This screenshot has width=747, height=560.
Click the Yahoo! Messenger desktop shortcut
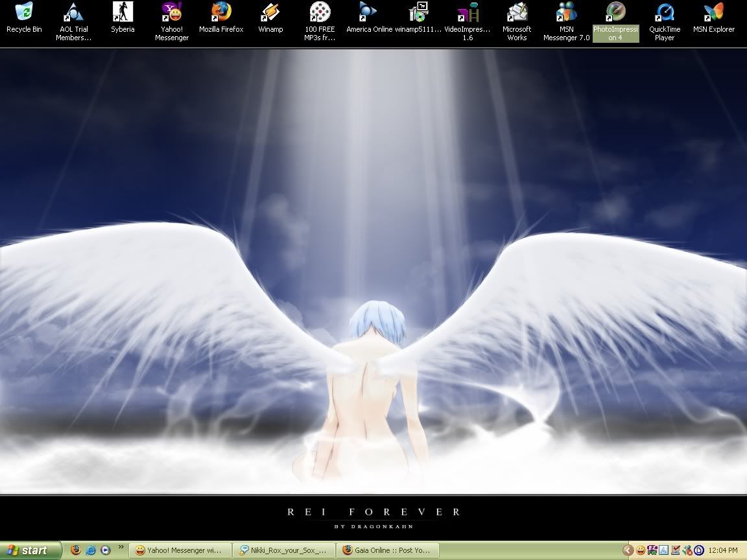point(171,22)
